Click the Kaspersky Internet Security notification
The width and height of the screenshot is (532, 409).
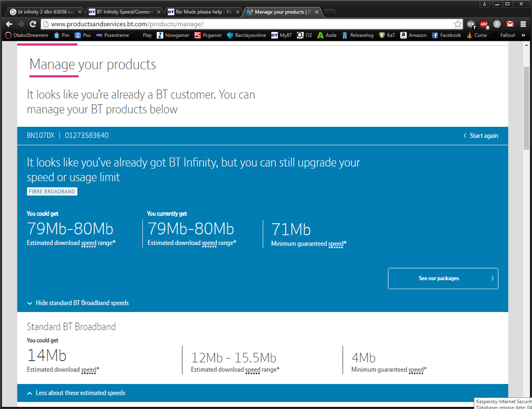click(x=503, y=404)
